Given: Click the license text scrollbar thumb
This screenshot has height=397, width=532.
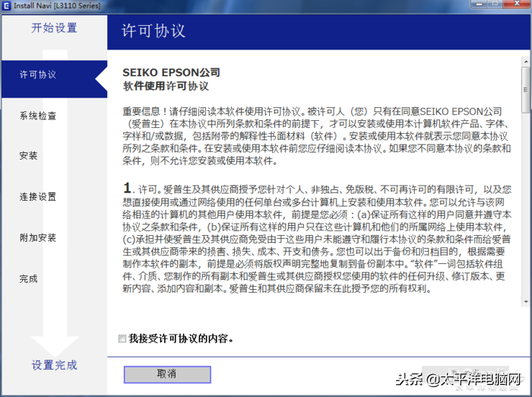Looking at the screenshot, I should [526, 90].
